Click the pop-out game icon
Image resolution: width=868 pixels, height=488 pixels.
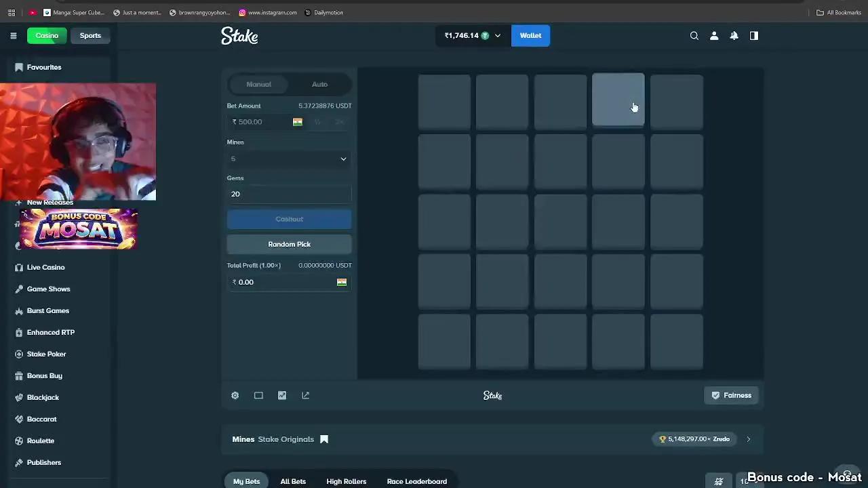[x=305, y=395]
